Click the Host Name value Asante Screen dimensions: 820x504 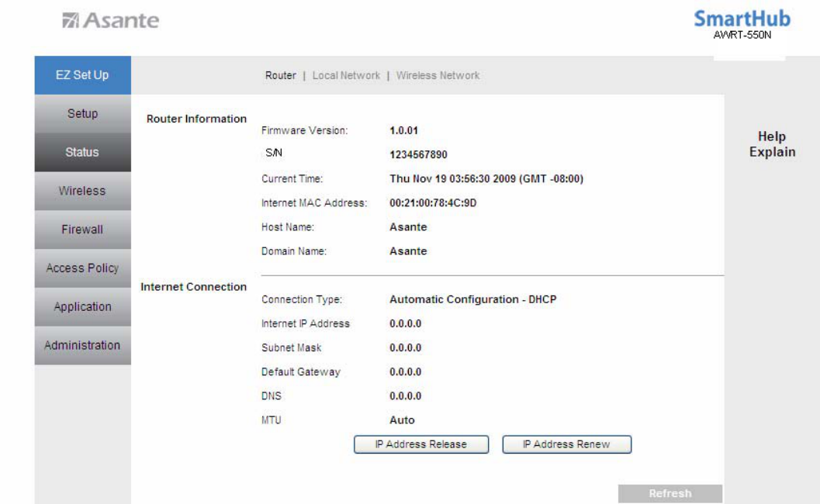click(x=408, y=227)
